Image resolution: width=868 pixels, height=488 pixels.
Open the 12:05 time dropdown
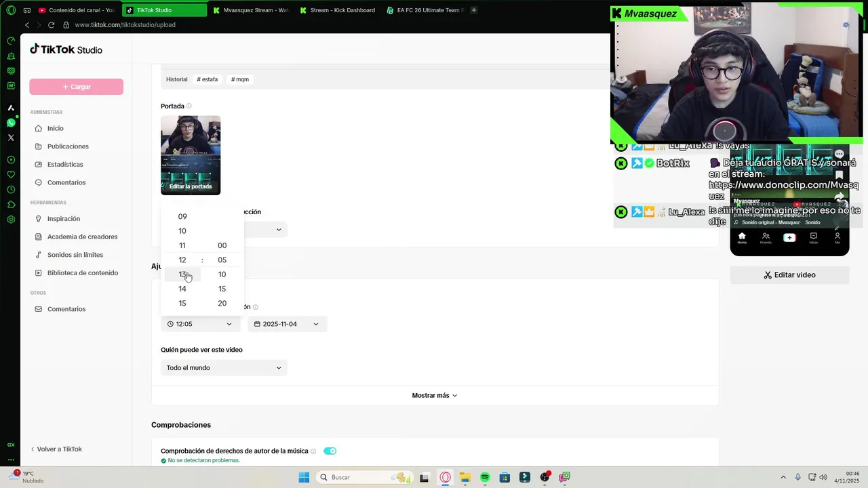[200, 324]
